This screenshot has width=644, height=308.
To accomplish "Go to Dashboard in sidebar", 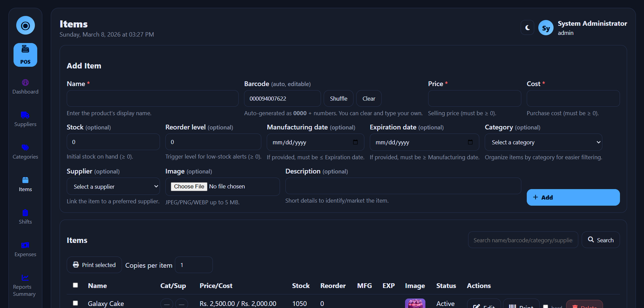I will coord(25,87).
